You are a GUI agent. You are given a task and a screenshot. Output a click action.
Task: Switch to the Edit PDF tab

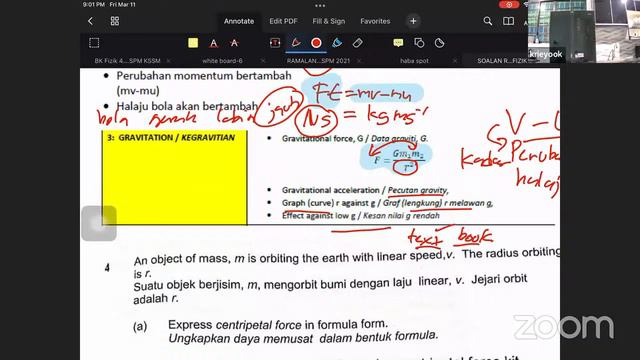[283, 21]
